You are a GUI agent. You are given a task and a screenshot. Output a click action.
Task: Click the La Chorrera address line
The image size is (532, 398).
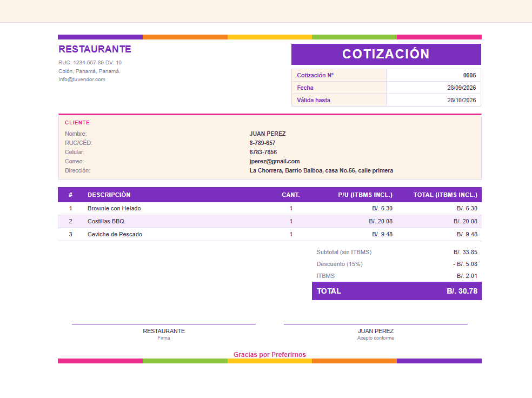[x=321, y=170]
